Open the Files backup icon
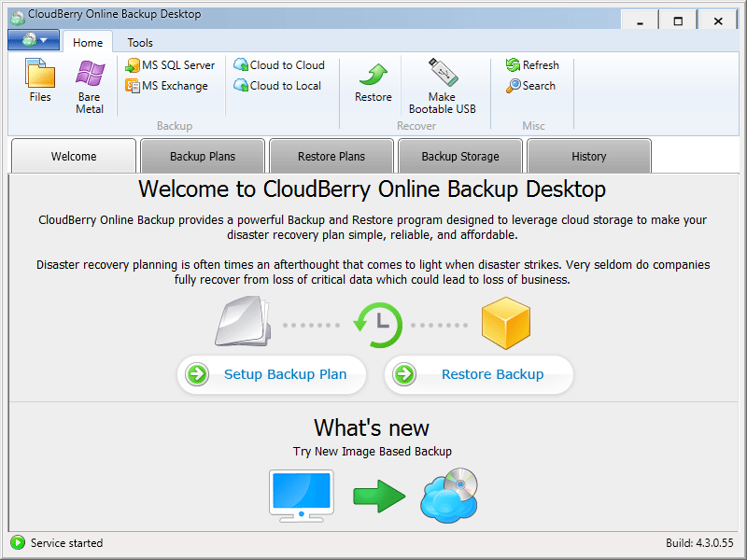Viewport: 747px width, 560px height. pos(40,80)
